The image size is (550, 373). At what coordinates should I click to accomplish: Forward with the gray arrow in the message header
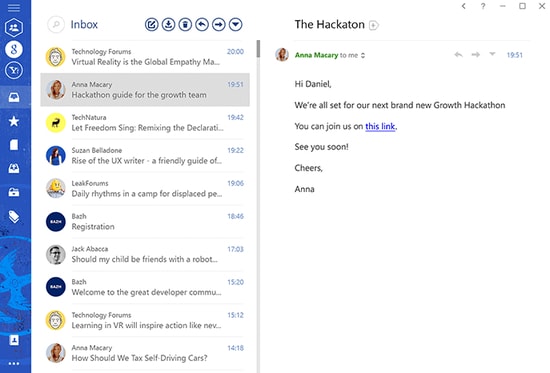[476, 55]
